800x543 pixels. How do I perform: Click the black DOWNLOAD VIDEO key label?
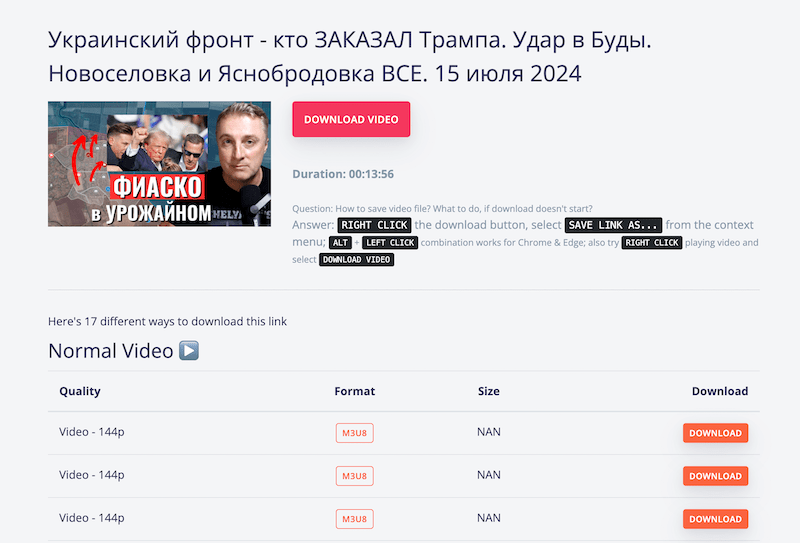[357, 259]
